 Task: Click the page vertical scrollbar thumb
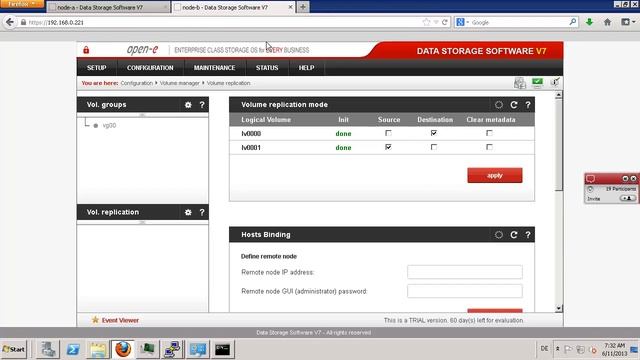tap(558, 144)
